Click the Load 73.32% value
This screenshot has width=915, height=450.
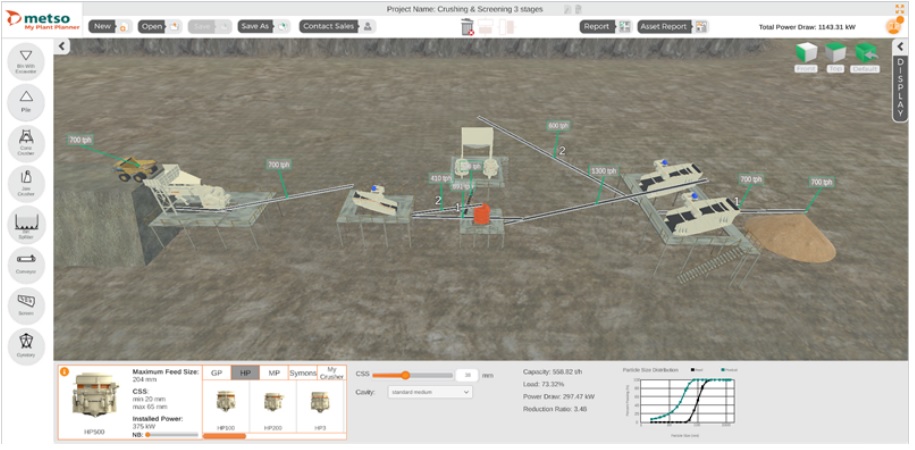pyautogui.click(x=543, y=384)
